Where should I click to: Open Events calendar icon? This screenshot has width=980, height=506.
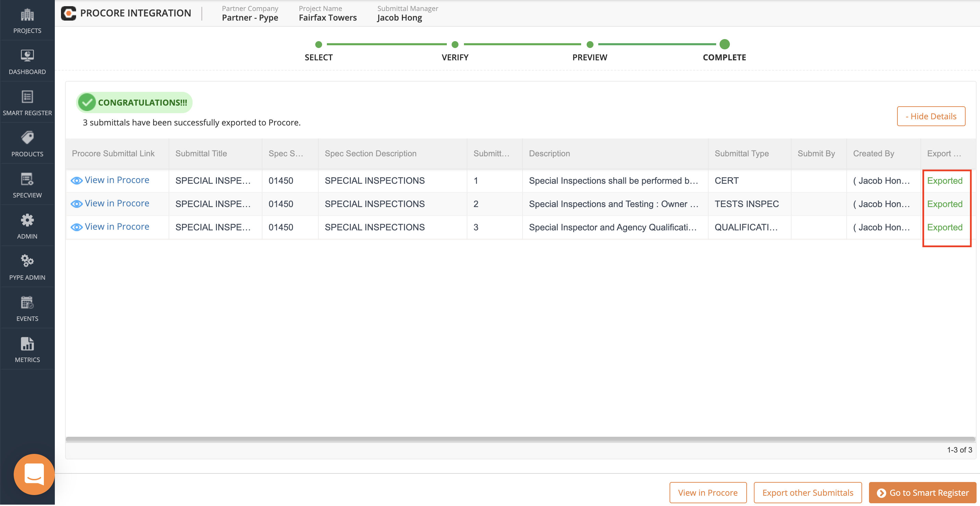(27, 303)
